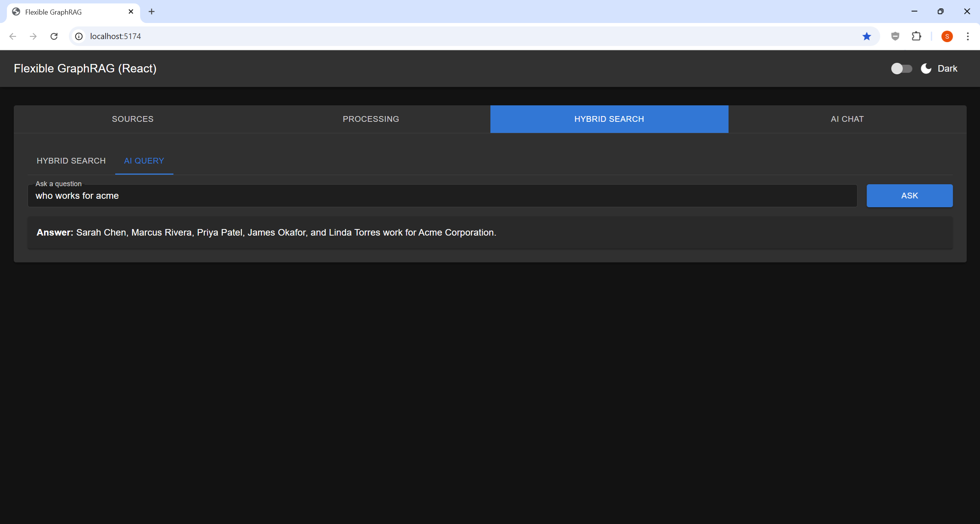This screenshot has height=524, width=980.
Task: Go forward using the forward arrow
Action: (x=33, y=36)
